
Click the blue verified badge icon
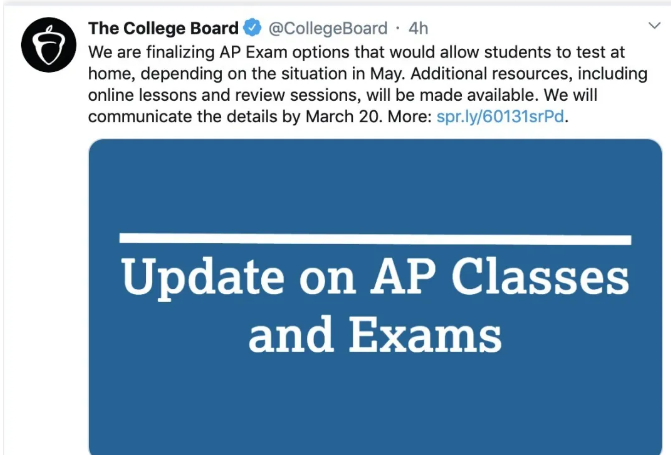click(253, 28)
